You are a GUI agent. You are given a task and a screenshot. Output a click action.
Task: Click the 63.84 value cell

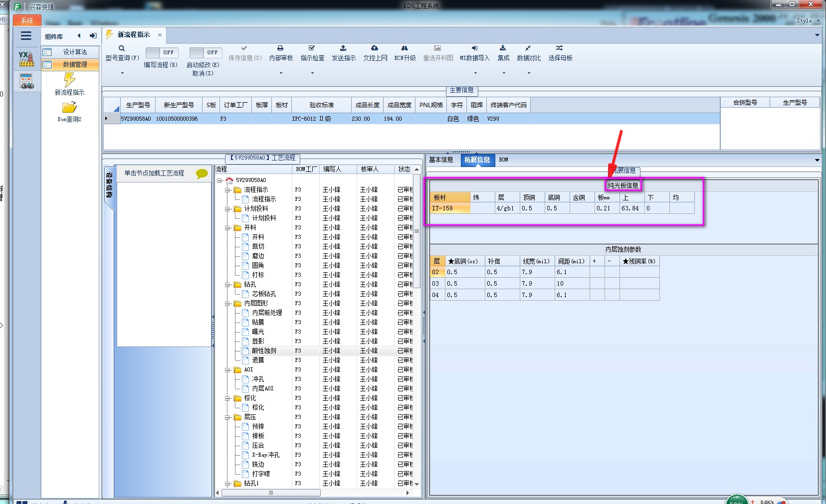coord(632,208)
